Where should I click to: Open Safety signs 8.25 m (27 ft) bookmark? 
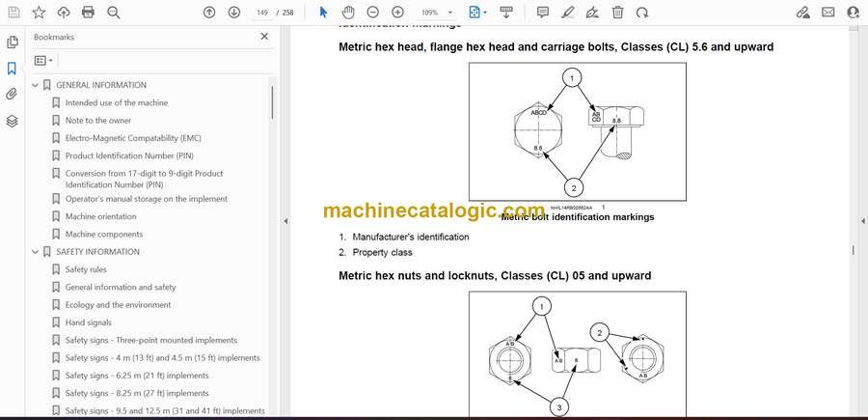point(137,393)
